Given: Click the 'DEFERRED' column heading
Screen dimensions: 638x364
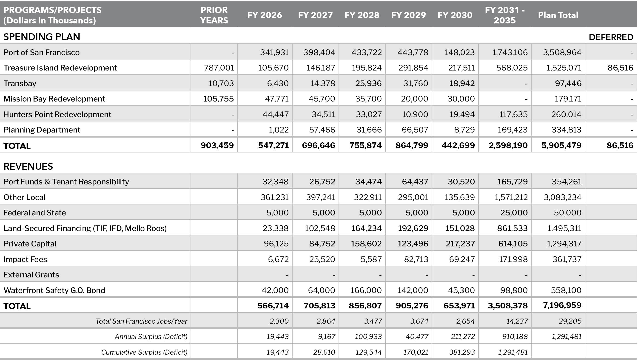Looking at the screenshot, I should tap(611, 37).
